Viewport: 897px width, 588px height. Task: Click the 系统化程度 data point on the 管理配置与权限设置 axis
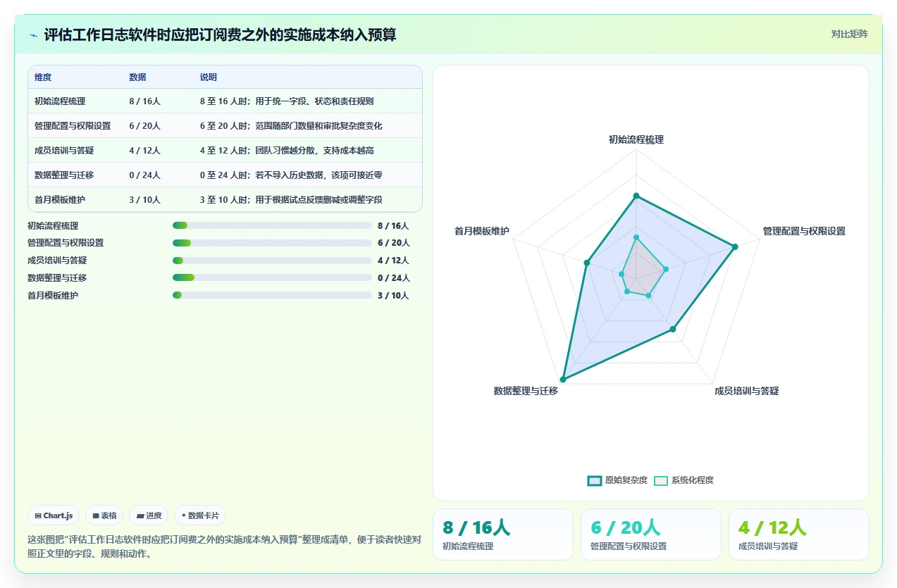[666, 268]
